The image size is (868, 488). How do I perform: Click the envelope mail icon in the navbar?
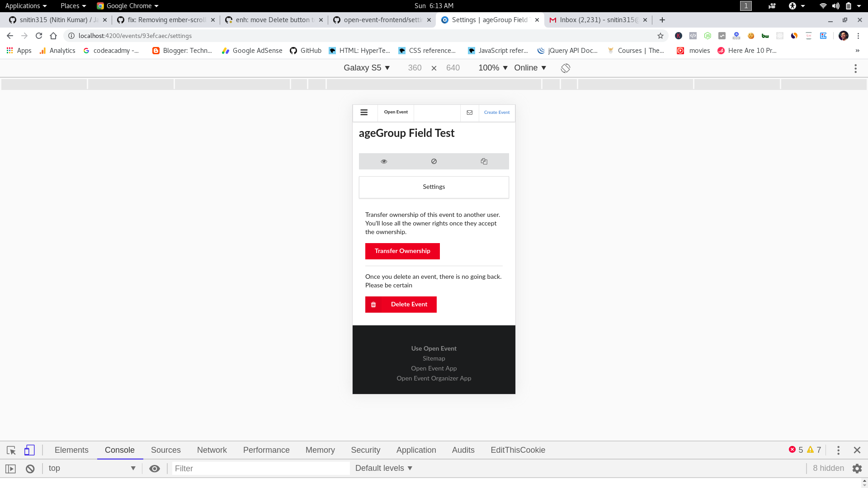coord(469,113)
